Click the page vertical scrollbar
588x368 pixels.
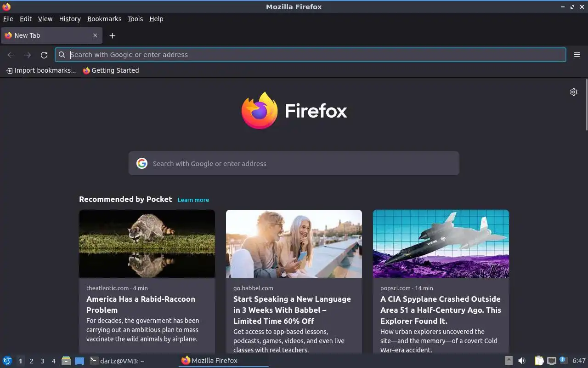click(x=586, y=105)
